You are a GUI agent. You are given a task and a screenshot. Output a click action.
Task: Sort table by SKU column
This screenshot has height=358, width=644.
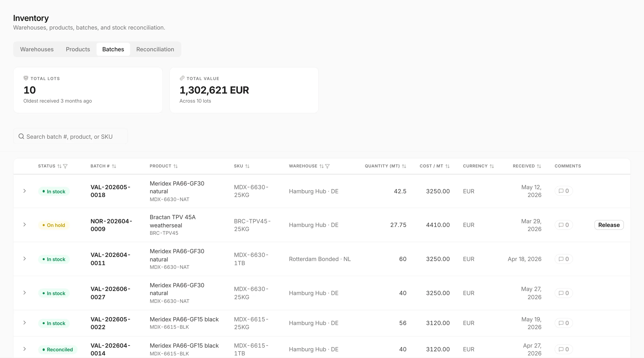tap(247, 166)
